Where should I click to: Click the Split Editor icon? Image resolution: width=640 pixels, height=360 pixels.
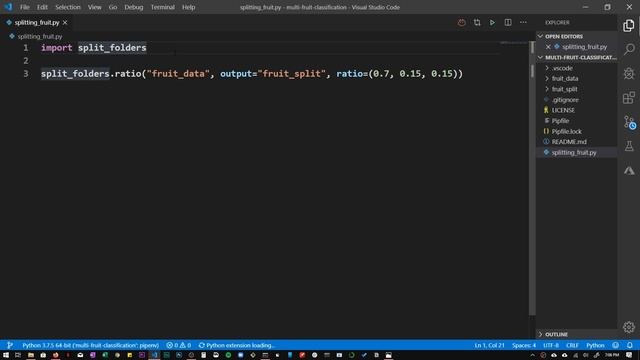508,22
